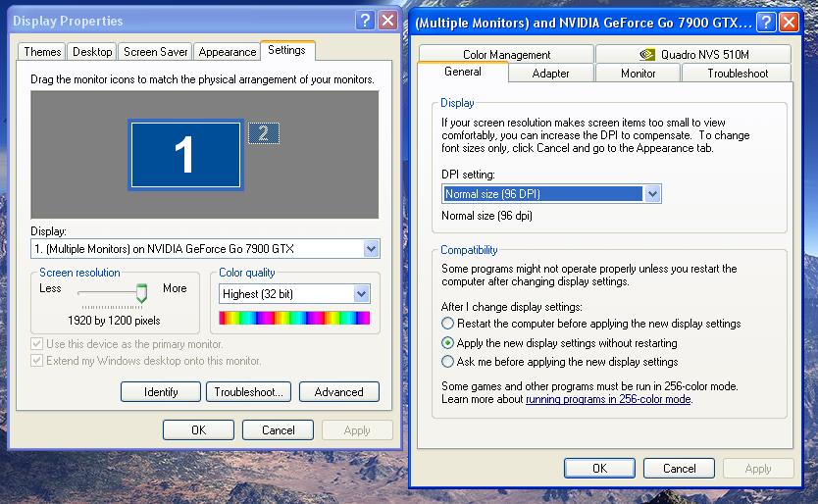This screenshot has width=818, height=504.
Task: Switch to the Adapter tab
Action: tap(551, 73)
